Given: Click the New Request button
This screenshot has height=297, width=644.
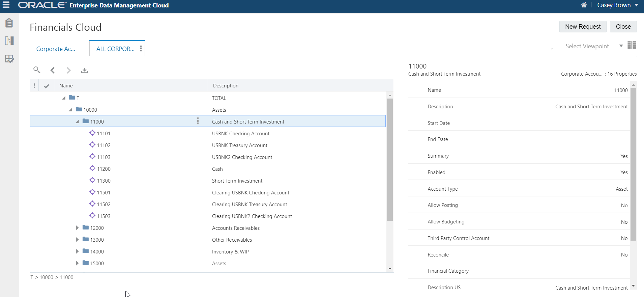Looking at the screenshot, I should [583, 27].
